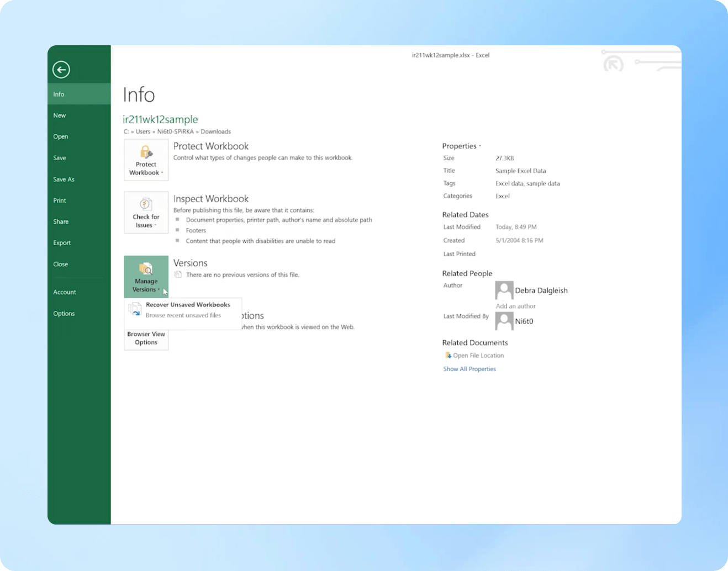Click the Ni6t0 Last Modified By avatar
Viewport: 728px width, 571px height.
(503, 320)
